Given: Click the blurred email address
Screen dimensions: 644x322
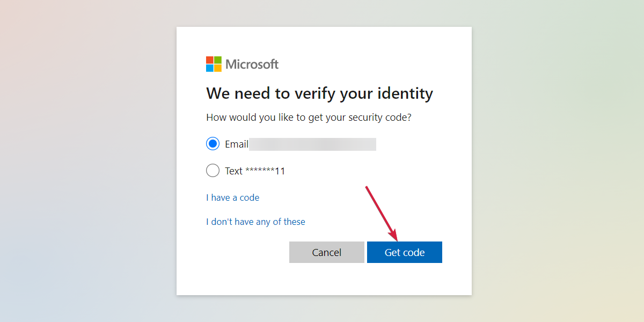Looking at the screenshot, I should click(312, 144).
